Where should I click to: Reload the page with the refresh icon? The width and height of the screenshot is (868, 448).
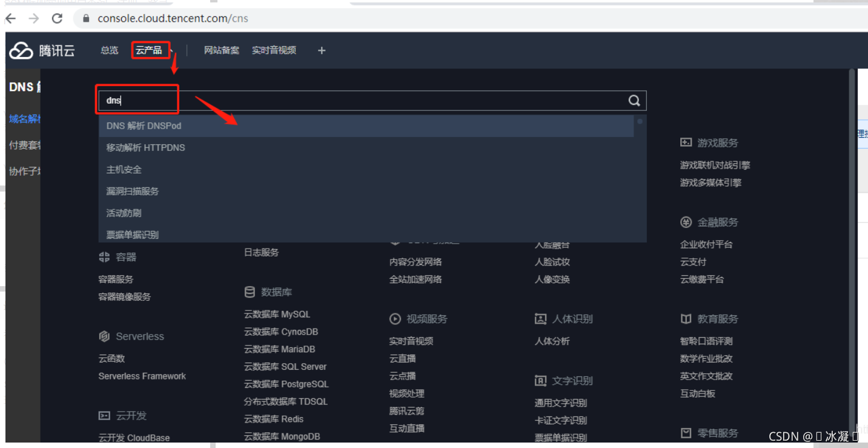58,19
